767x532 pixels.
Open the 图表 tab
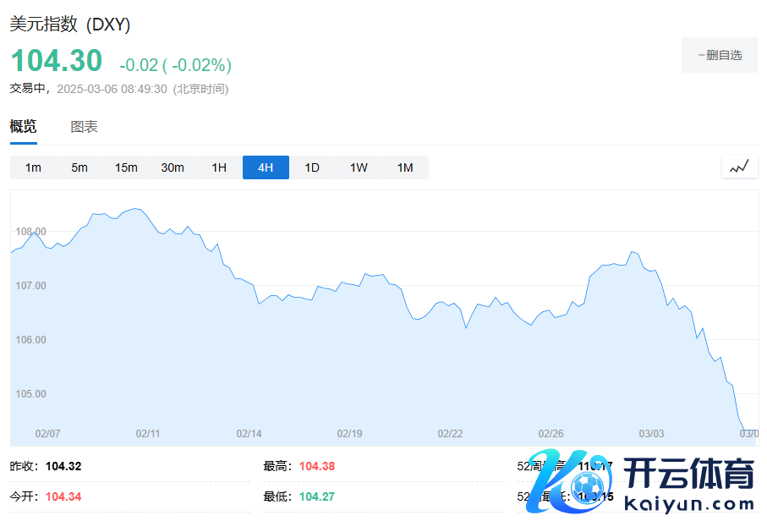pos(84,127)
